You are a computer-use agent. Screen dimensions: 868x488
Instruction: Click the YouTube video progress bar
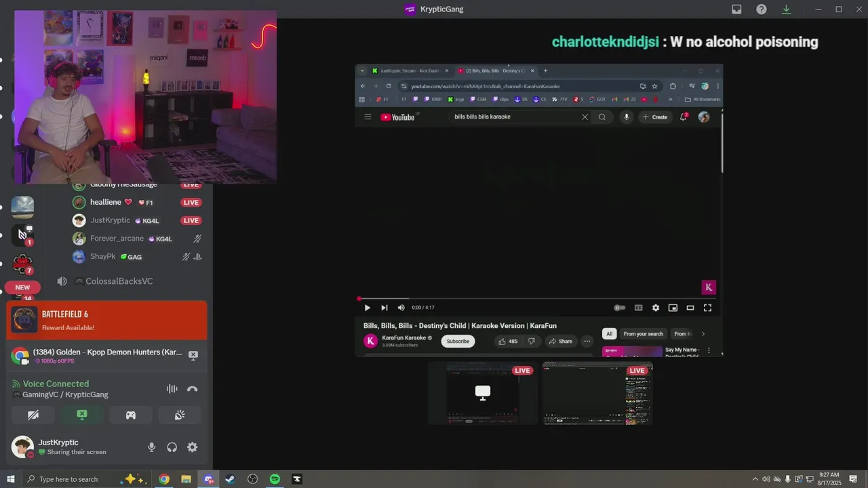(536, 298)
